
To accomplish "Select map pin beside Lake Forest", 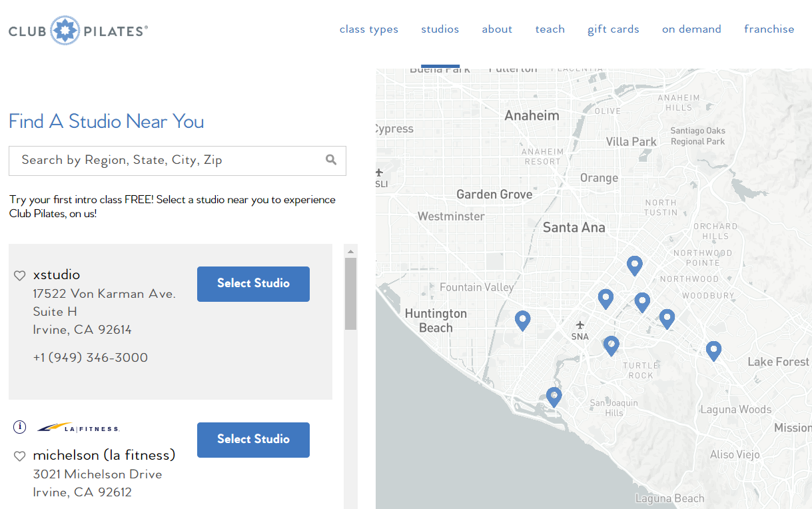I will pyautogui.click(x=713, y=351).
